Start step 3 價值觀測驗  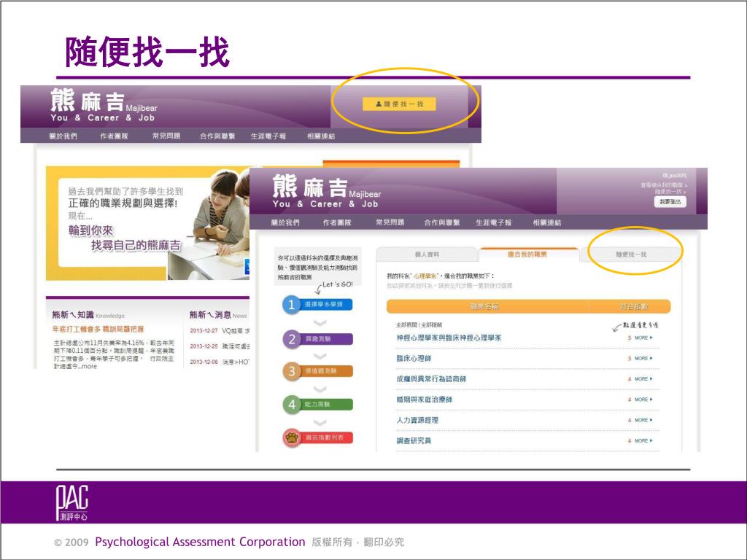pos(317,371)
